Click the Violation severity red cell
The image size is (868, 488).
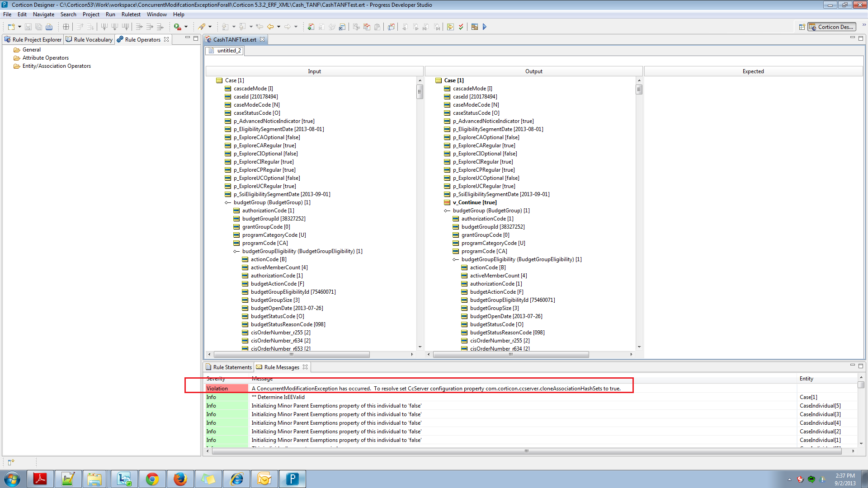[x=227, y=389]
